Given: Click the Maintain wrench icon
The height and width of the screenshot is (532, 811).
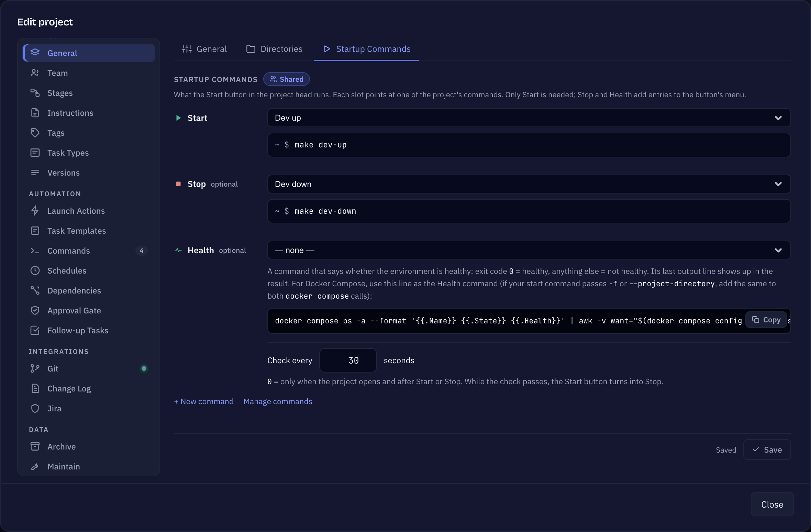Looking at the screenshot, I should pyautogui.click(x=35, y=466).
